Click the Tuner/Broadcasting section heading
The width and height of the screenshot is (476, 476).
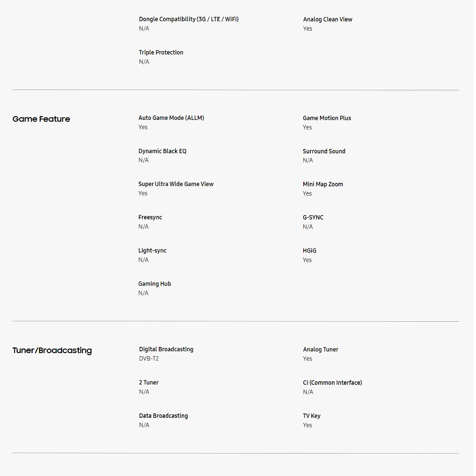[x=52, y=350]
